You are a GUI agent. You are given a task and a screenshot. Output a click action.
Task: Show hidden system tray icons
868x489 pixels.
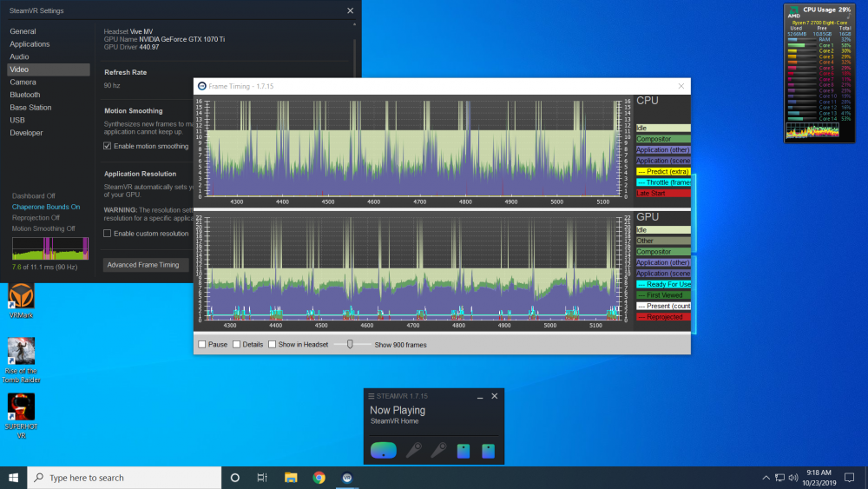(766, 478)
